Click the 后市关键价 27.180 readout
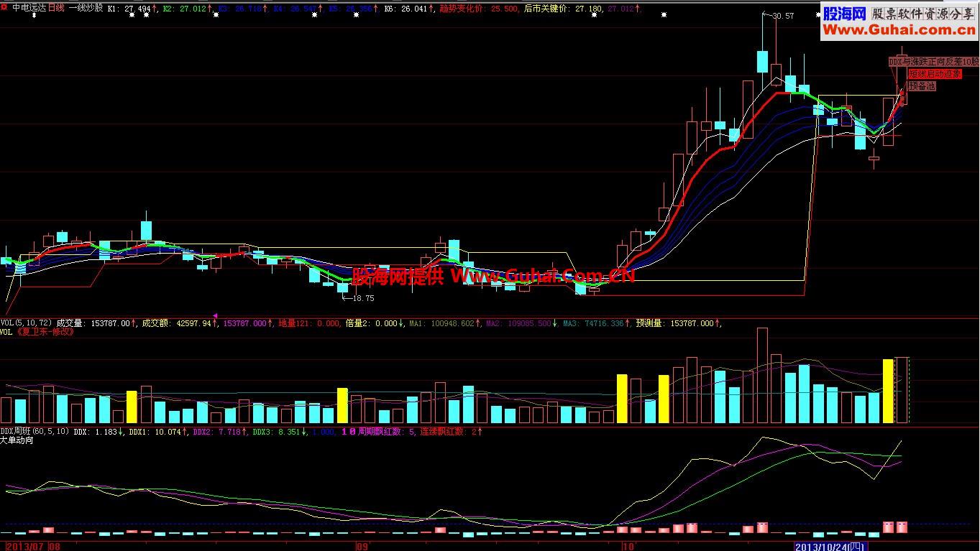 click(563, 9)
